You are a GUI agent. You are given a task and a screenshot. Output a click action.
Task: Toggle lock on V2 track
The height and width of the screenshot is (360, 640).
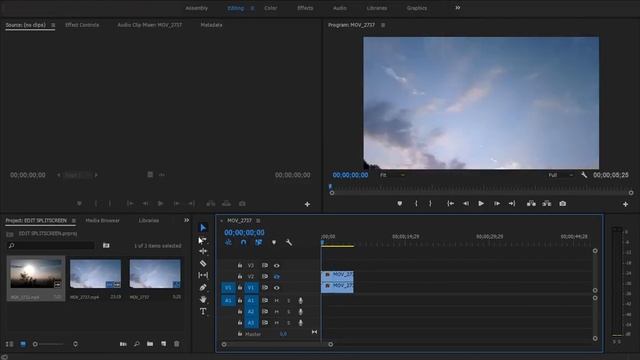tap(240, 276)
